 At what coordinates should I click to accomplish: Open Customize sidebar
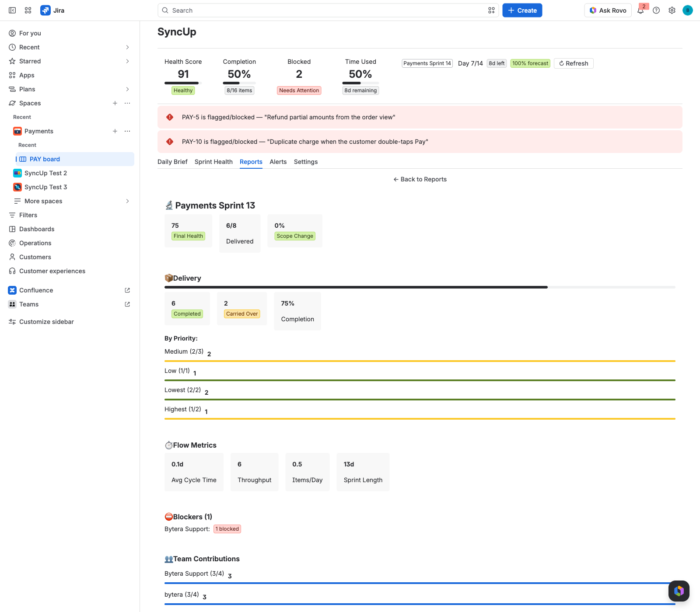(x=70, y=322)
